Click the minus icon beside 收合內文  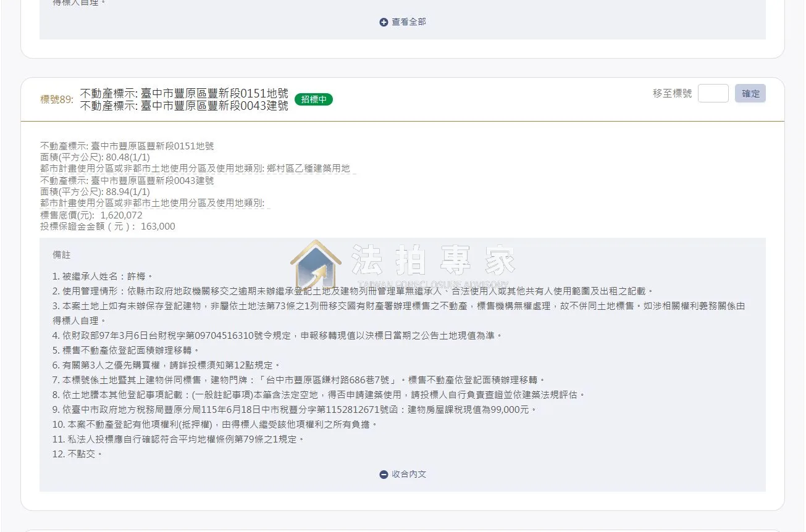pos(384,475)
